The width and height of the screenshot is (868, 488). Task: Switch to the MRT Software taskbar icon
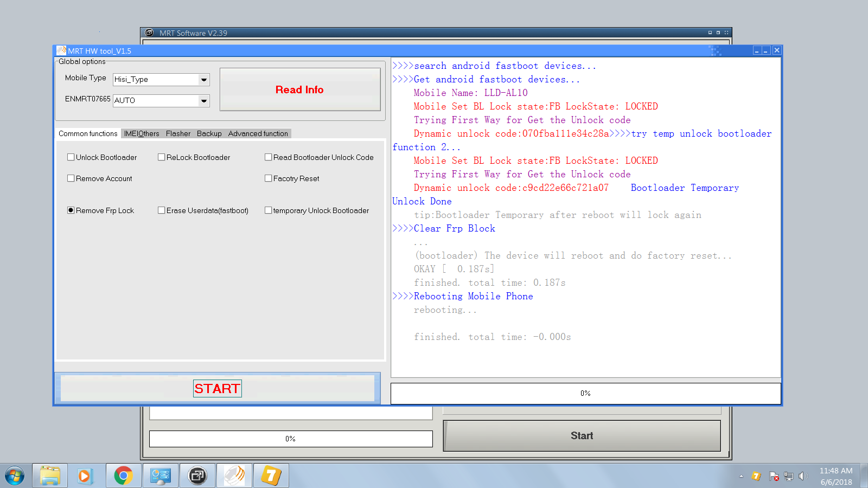(x=197, y=476)
